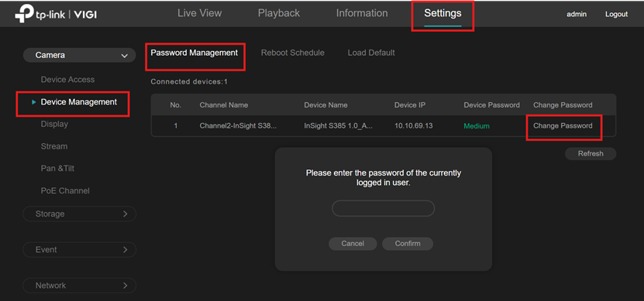Click the Connected devices:1 label
644x301 pixels.
[189, 81]
